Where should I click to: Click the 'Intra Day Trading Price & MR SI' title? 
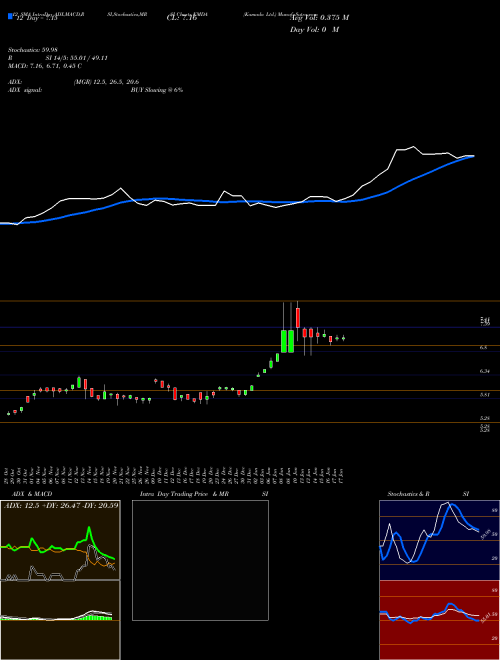(x=204, y=494)
